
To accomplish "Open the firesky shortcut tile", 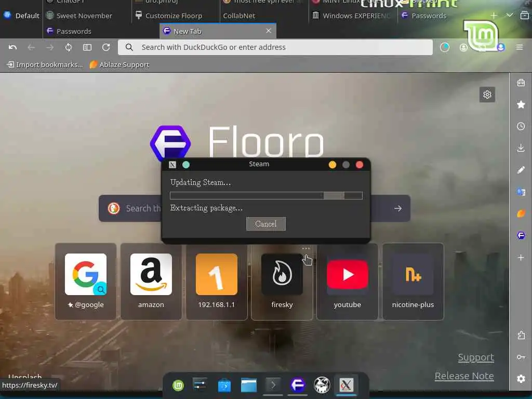I will click(x=282, y=282).
